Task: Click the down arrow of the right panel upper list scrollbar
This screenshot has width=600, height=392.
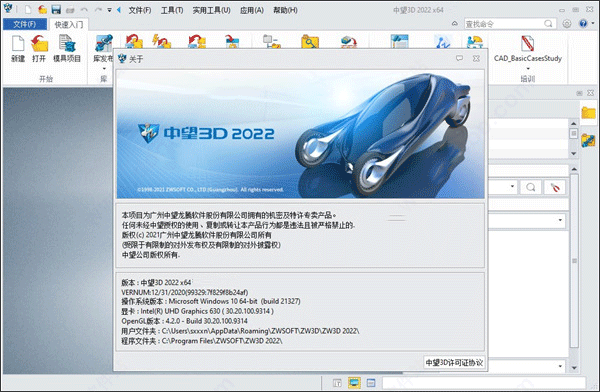Action: click(x=573, y=154)
